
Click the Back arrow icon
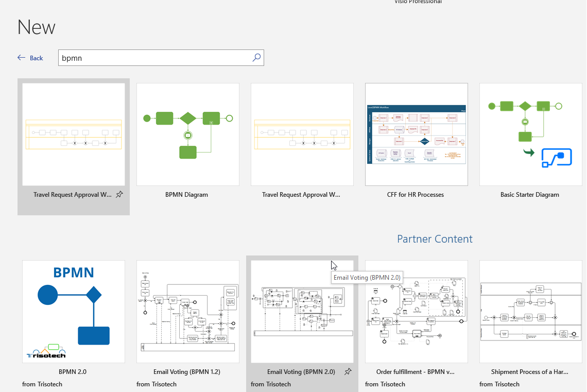pos(21,58)
